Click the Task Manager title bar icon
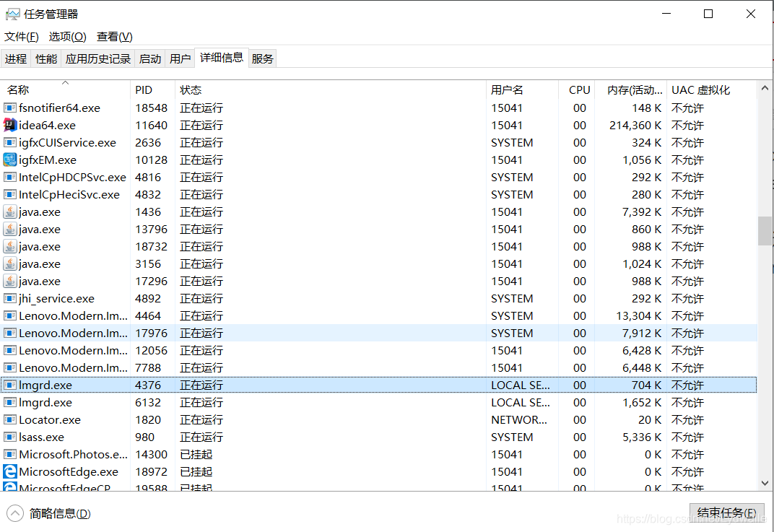The height and width of the screenshot is (532, 774). click(x=13, y=14)
